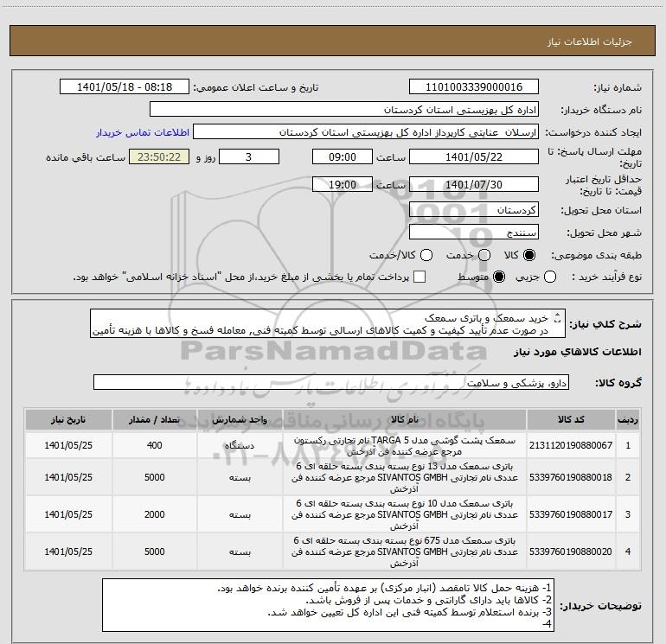Click the quantity 5000 cell in row 4
Viewport: 666px width, 644px height.
pos(154,552)
